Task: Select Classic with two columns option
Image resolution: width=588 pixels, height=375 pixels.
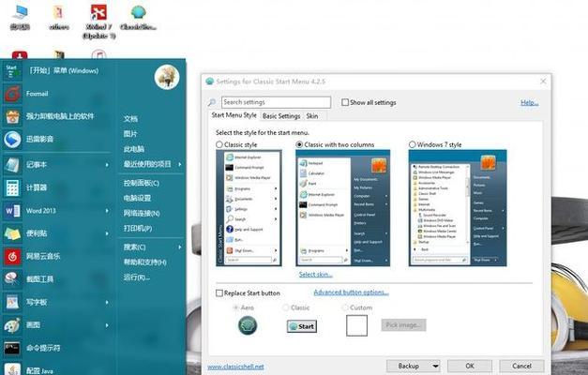Action: click(299, 144)
